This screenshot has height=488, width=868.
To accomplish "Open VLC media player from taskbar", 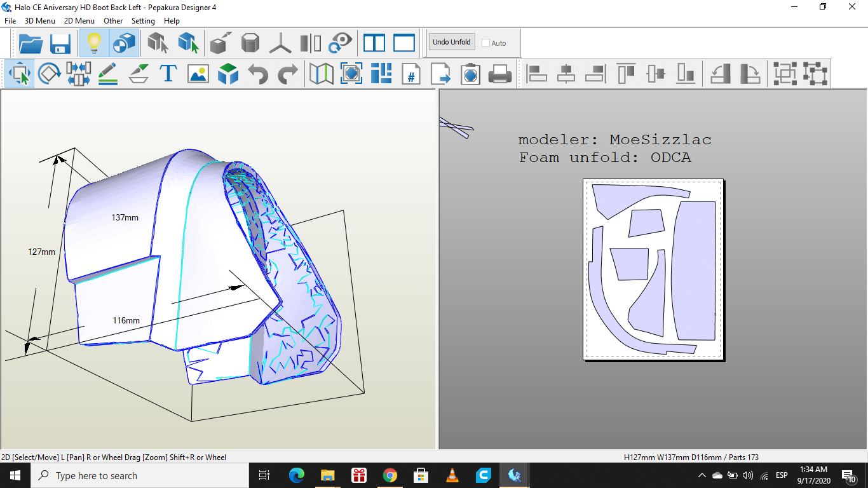I will (x=452, y=475).
